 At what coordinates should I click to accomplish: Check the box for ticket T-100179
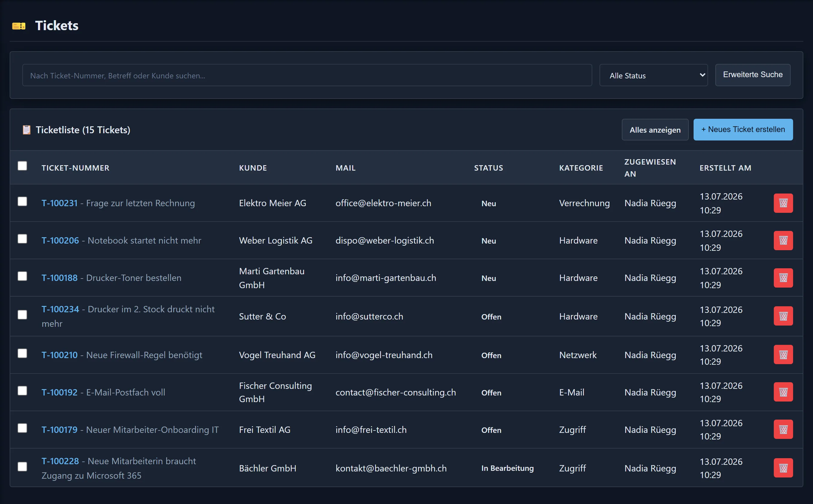pyautogui.click(x=22, y=428)
